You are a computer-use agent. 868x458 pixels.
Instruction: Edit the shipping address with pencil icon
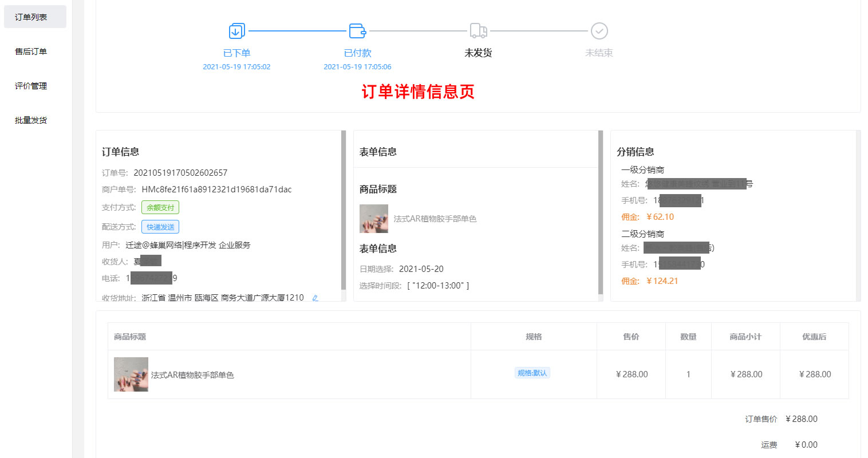click(x=315, y=298)
